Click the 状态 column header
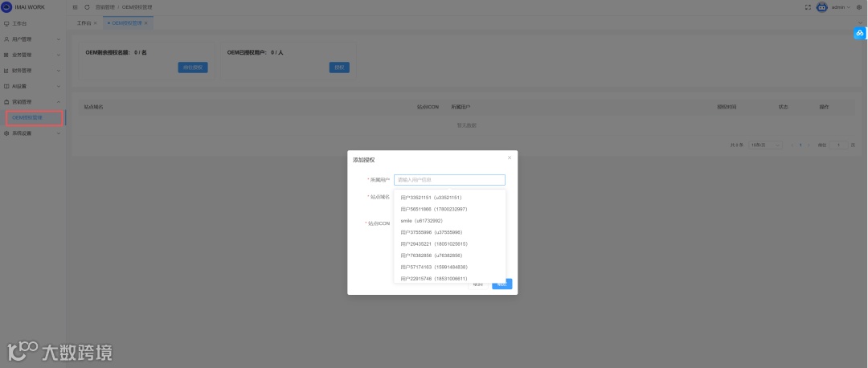Image resolution: width=868 pixels, height=368 pixels. (x=784, y=107)
